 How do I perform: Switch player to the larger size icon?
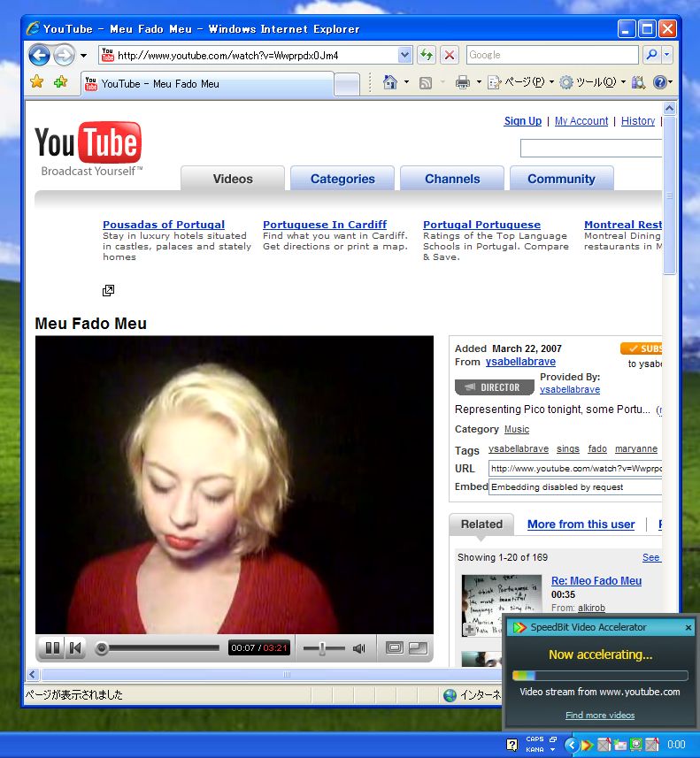pyautogui.click(x=395, y=647)
